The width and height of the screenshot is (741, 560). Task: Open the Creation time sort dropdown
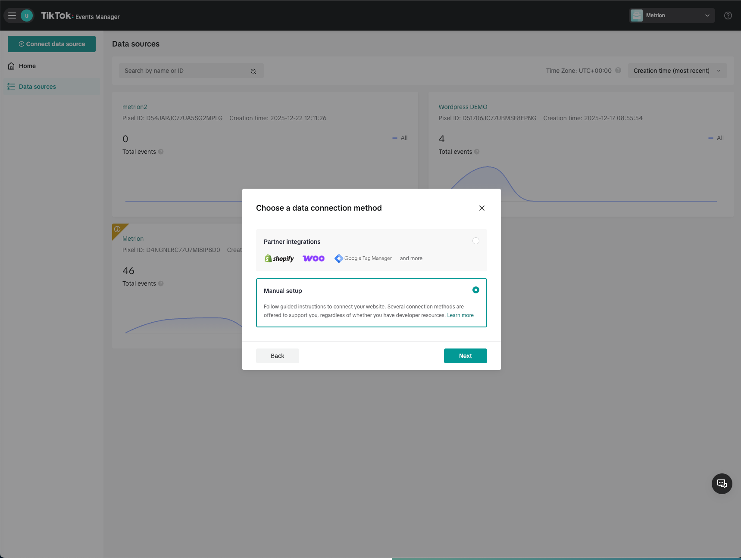677,71
